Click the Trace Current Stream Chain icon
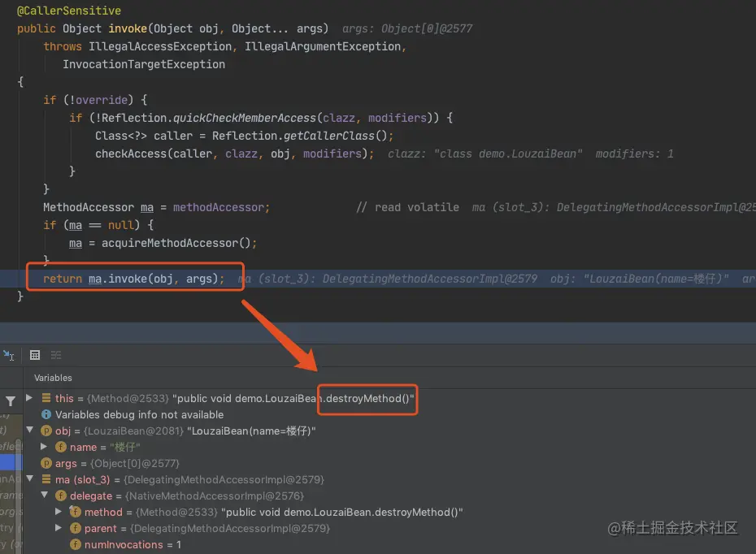 click(x=56, y=356)
